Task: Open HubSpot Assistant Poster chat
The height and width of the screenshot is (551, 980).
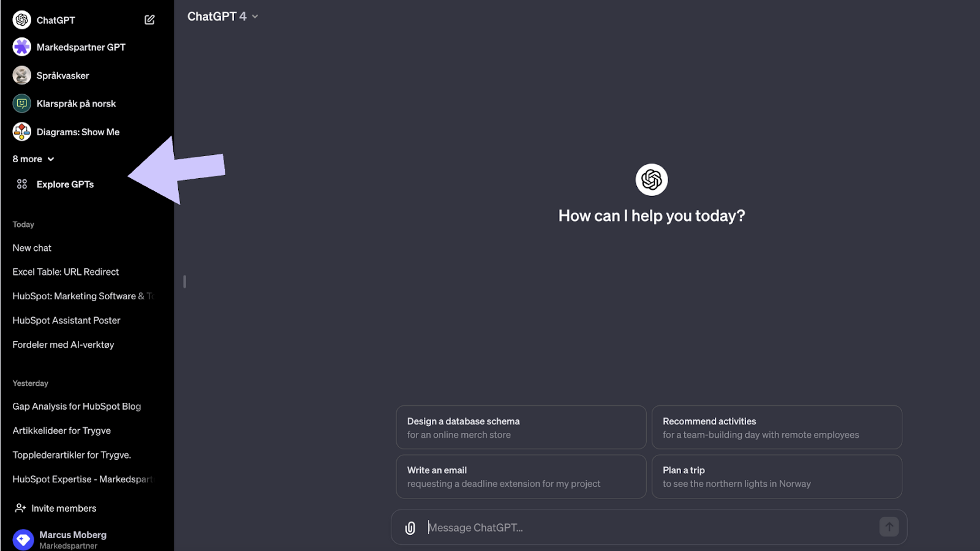Action: pos(66,320)
